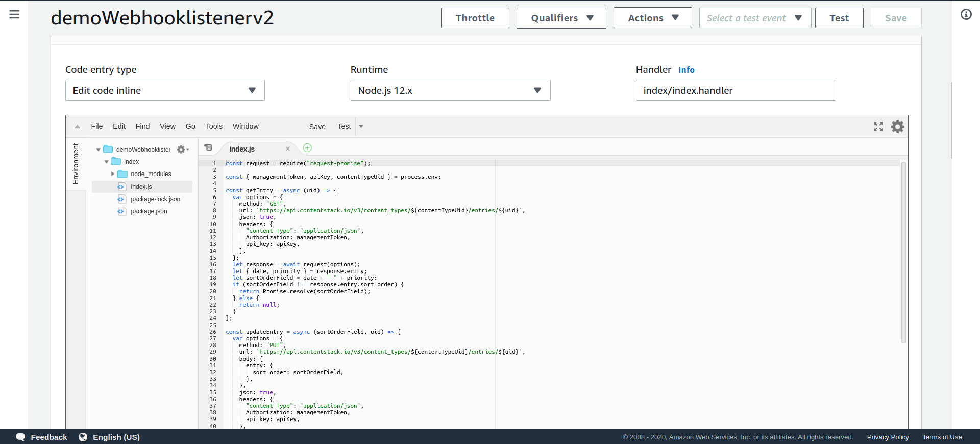
Task: Toggle the Environment side panel tab
Action: (76, 164)
